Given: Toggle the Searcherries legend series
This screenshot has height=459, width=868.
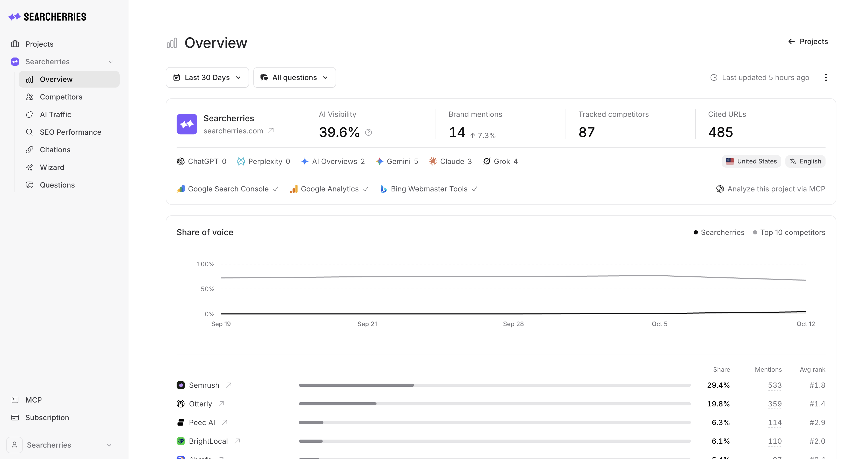Looking at the screenshot, I should tap(719, 233).
